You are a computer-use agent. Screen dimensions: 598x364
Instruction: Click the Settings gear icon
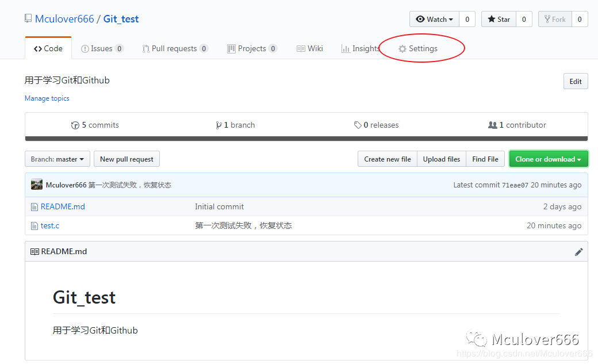point(402,49)
